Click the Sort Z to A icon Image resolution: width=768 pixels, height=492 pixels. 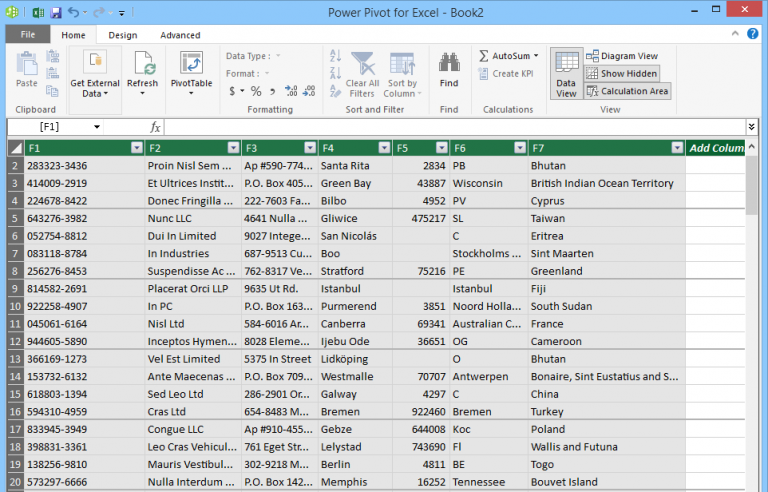pyautogui.click(x=336, y=73)
